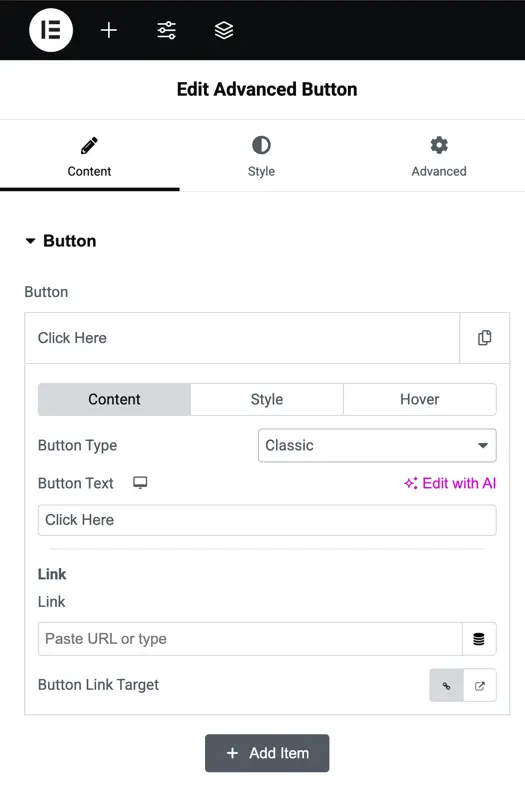Switch item to Hover segment
Image resolution: width=525 pixels, height=786 pixels.
(x=420, y=400)
